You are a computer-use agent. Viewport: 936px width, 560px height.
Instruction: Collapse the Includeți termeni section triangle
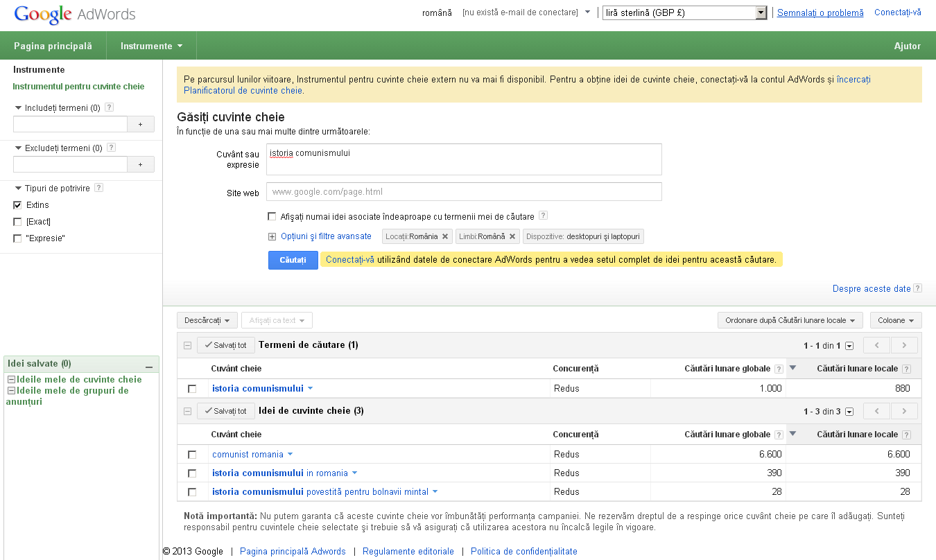[x=18, y=108]
